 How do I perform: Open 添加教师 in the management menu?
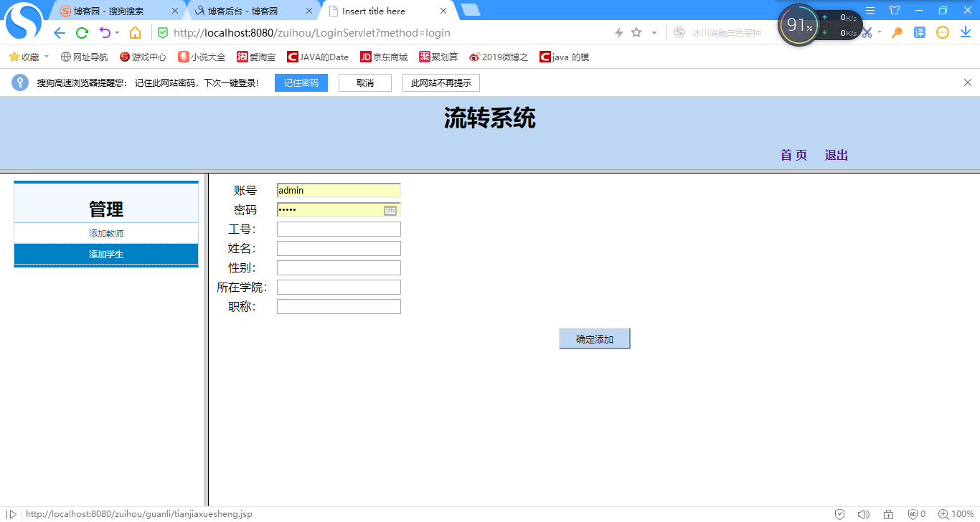106,234
